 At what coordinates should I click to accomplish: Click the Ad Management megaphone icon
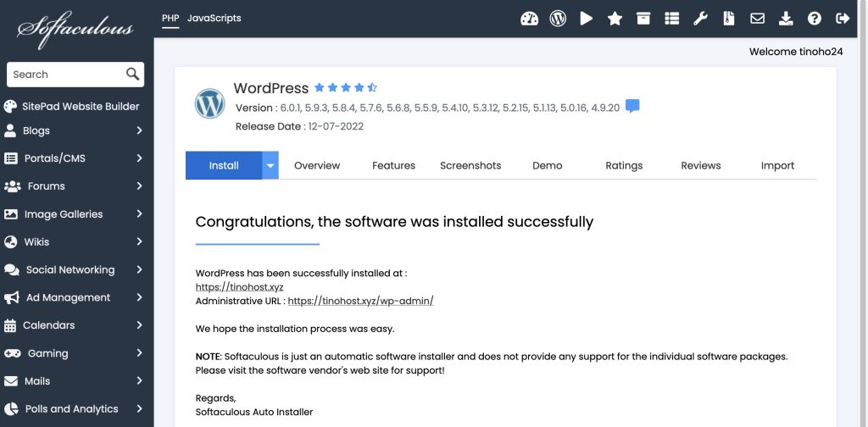click(x=12, y=297)
